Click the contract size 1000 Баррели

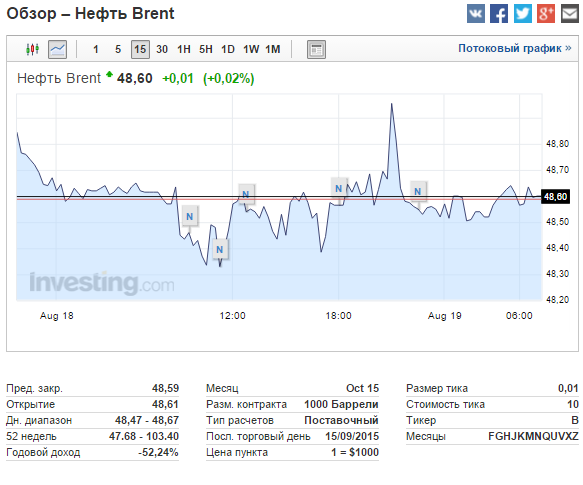coord(341,404)
